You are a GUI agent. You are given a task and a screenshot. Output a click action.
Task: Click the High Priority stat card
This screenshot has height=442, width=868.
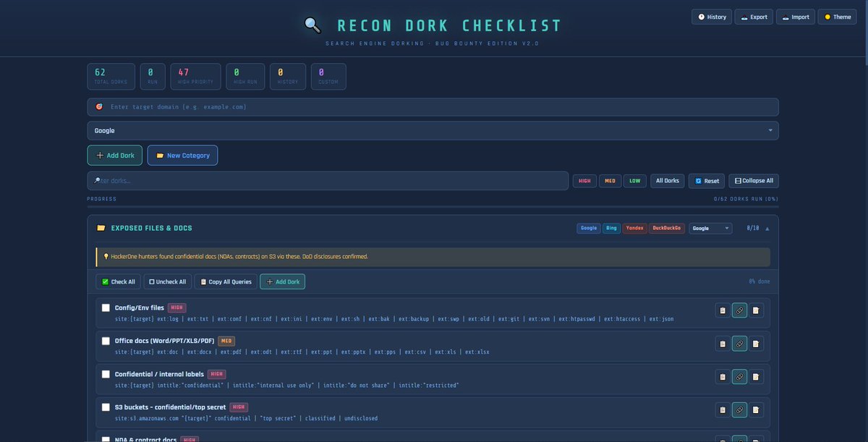pyautogui.click(x=195, y=77)
